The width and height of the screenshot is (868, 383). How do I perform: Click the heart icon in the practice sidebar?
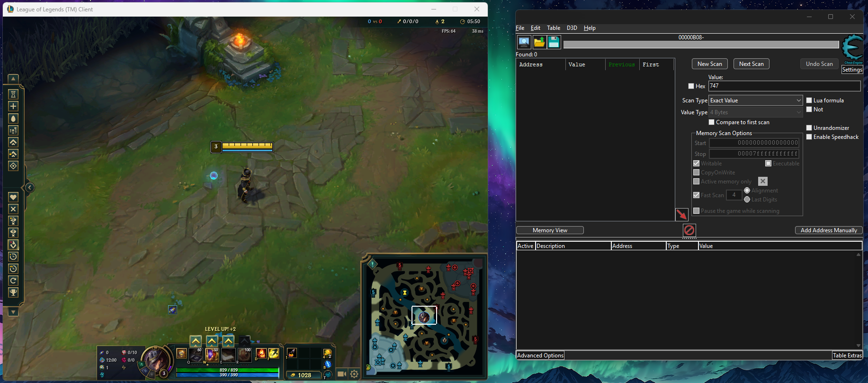click(13, 197)
